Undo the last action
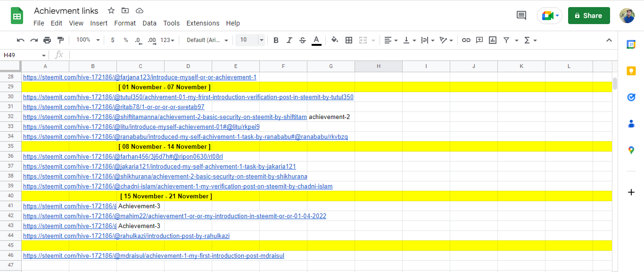Screen dimensions: 644x272 pos(21,40)
